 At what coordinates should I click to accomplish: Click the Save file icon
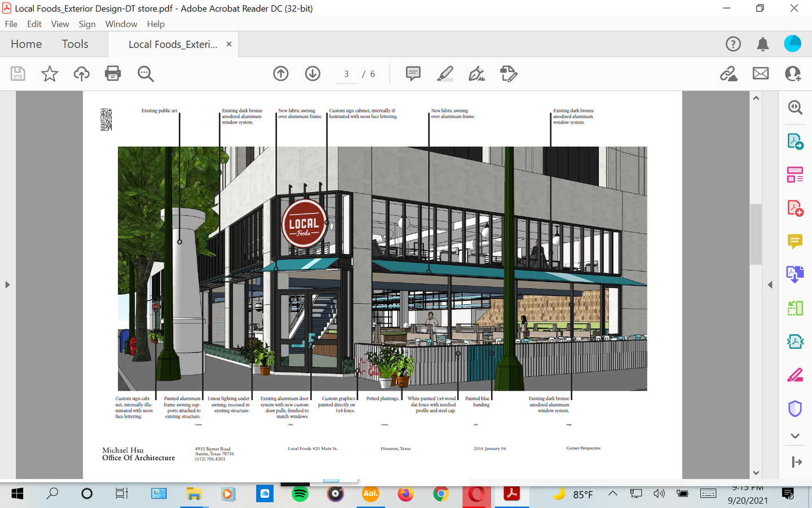coord(18,73)
